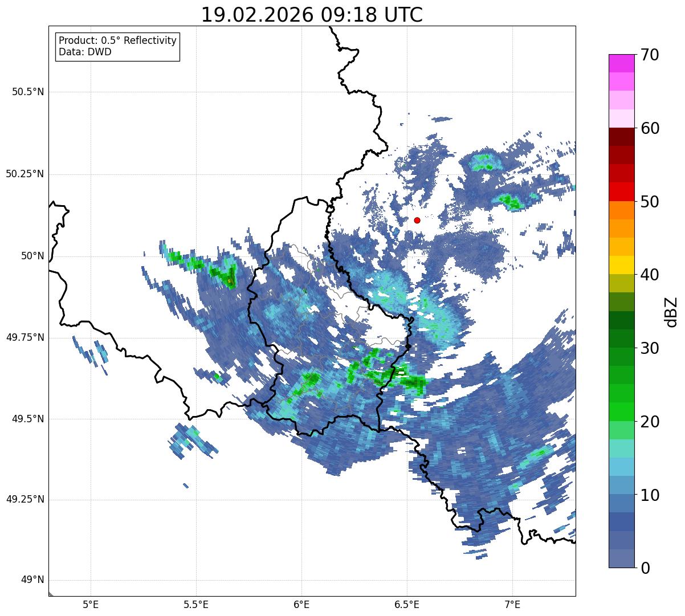Click the "49.25°N" latitude label
The width and height of the screenshot is (685, 616).
click(x=25, y=500)
